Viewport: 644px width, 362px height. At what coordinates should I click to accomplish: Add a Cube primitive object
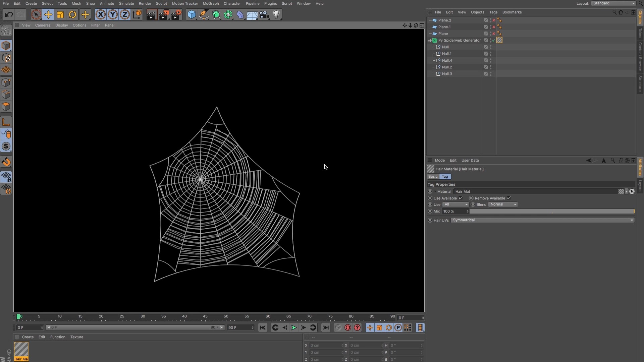pyautogui.click(x=192, y=14)
